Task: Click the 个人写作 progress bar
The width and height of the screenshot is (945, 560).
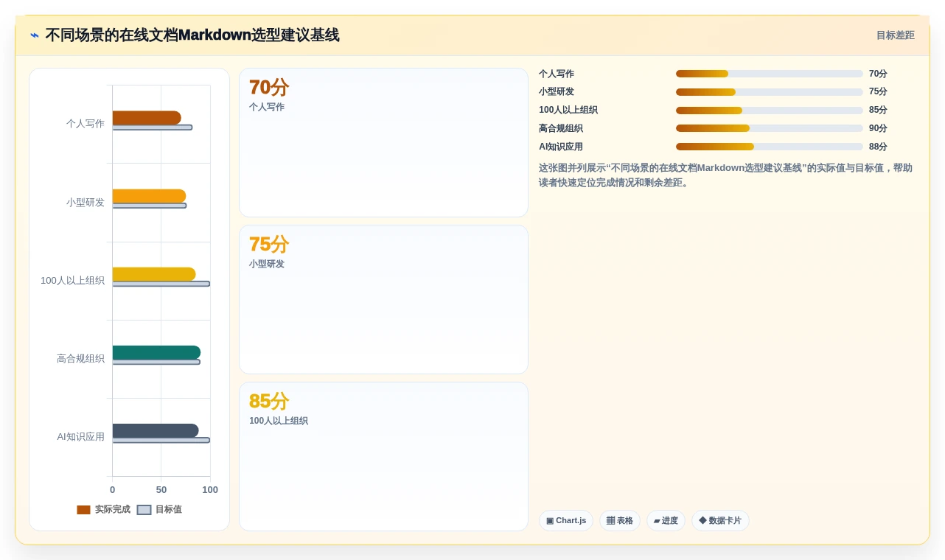Action: (769, 74)
